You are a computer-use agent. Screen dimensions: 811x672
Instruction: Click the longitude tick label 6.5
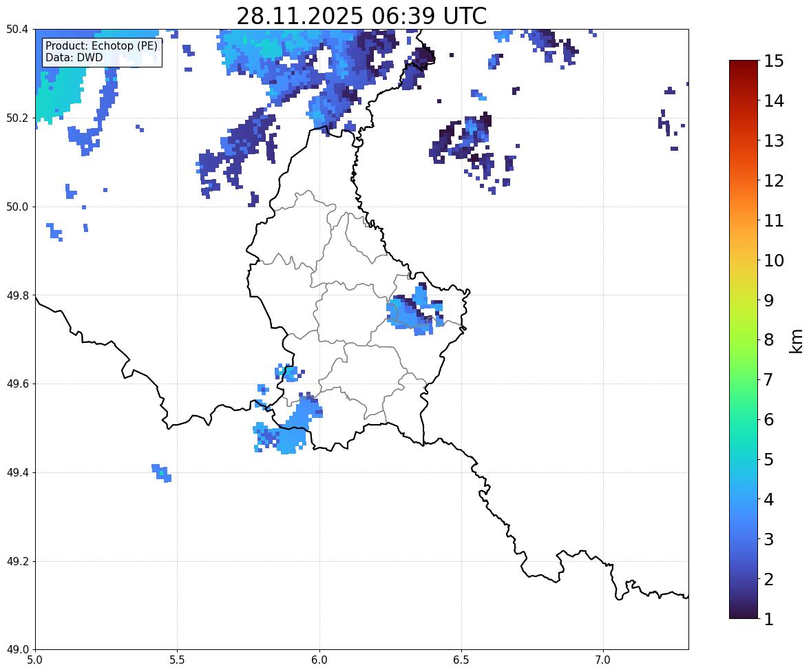[x=461, y=660]
